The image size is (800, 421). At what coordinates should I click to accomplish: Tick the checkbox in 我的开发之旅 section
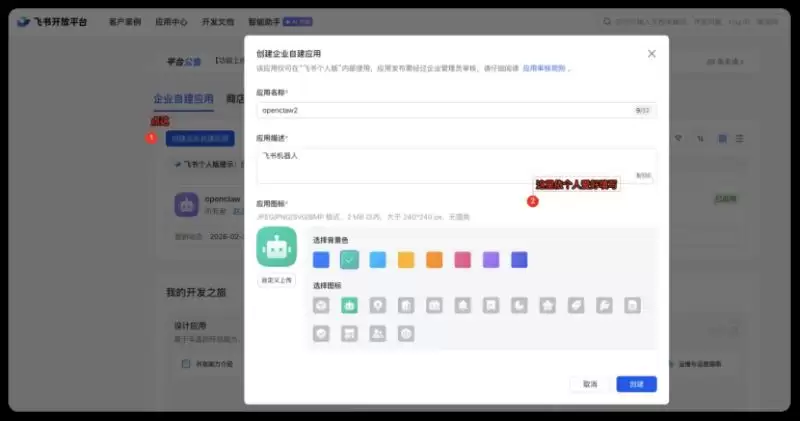tap(186, 364)
